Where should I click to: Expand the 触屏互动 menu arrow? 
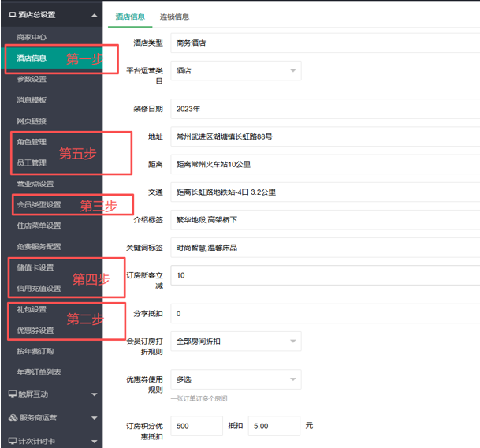click(95, 394)
